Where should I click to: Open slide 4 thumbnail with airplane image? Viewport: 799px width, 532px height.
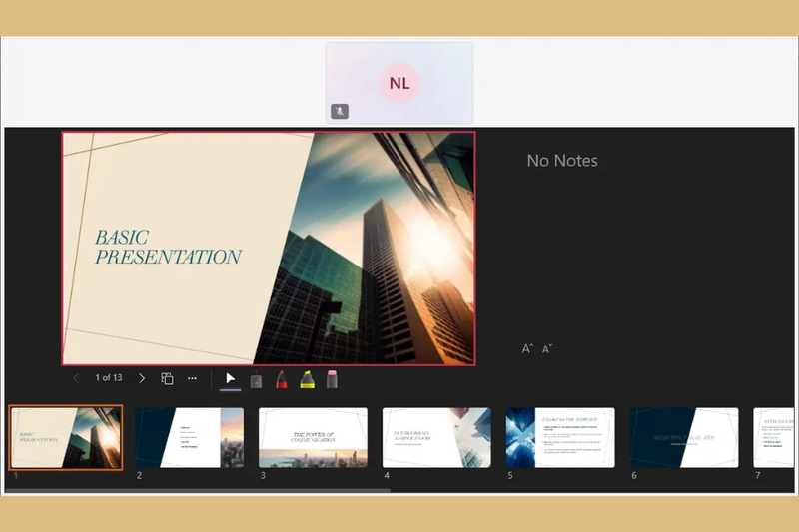point(436,438)
